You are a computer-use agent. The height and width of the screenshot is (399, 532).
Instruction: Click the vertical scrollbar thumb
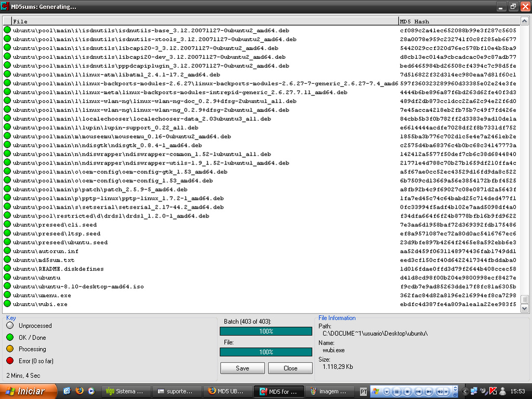(x=524, y=299)
